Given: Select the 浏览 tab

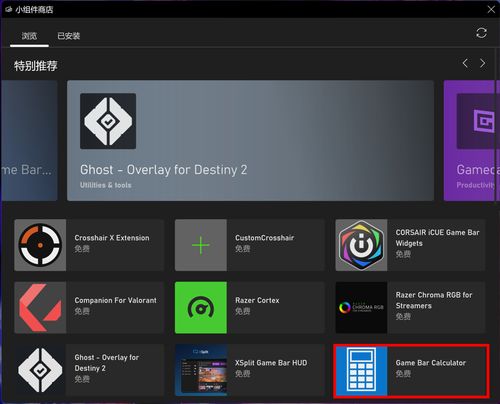Looking at the screenshot, I should 29,36.
